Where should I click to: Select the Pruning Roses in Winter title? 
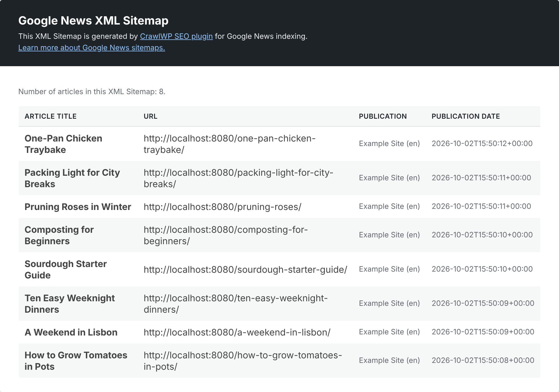78,207
